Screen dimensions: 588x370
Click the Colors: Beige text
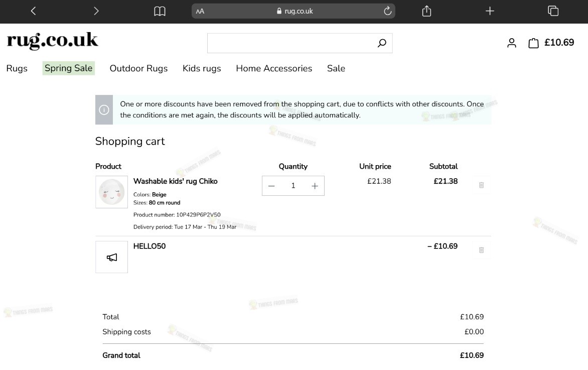click(150, 194)
